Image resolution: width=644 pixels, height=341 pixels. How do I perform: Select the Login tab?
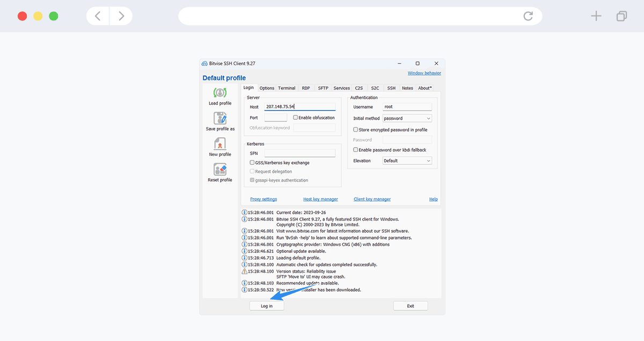tap(248, 88)
